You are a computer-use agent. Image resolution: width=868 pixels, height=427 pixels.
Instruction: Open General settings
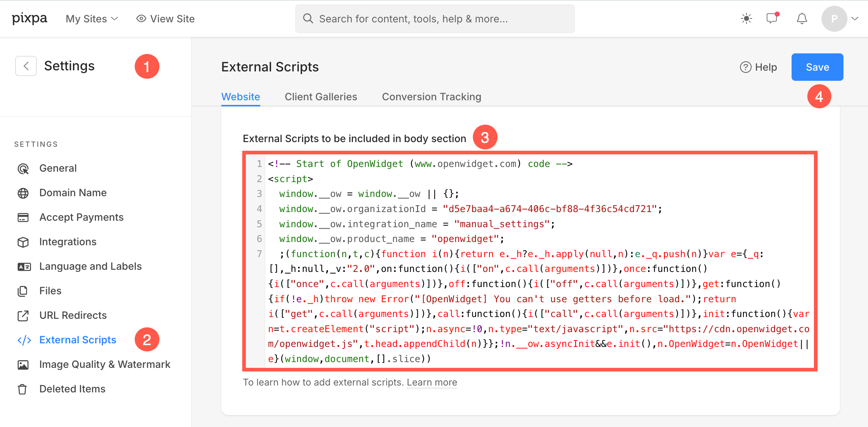click(58, 168)
